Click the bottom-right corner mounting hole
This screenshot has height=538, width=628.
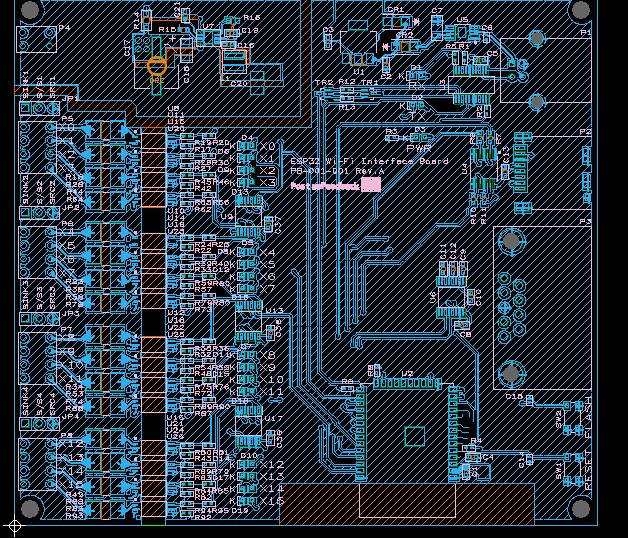point(580,508)
